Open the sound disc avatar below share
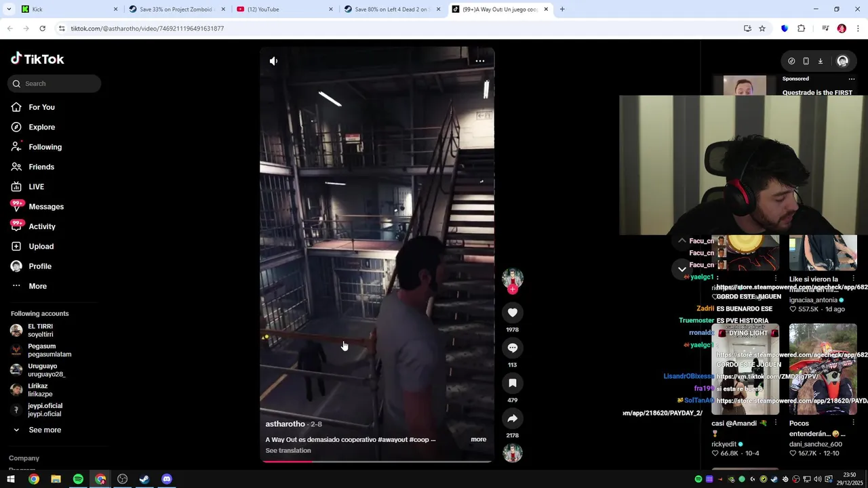Viewport: 868px width, 488px height. [x=513, y=453]
